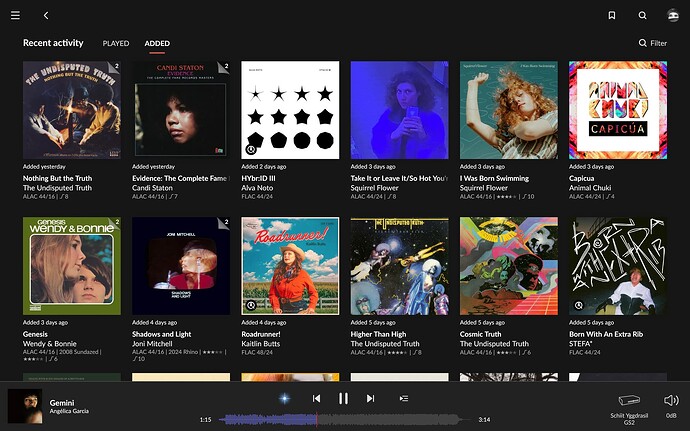Click the disc-count badge on Evidence cover
This screenshot has width=690, height=431.
224,67
